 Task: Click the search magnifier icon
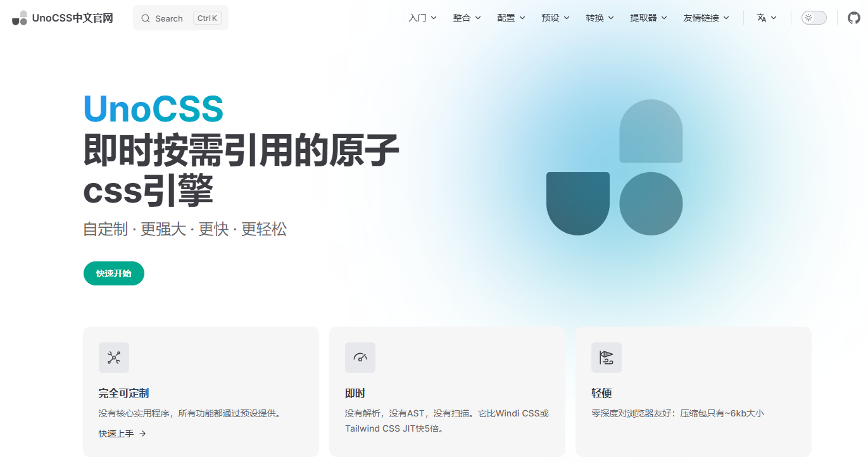(x=146, y=18)
